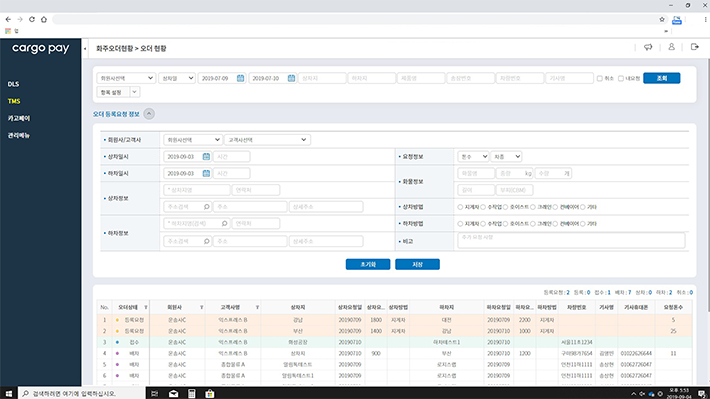Click the 저장 save button
The height and width of the screenshot is (399, 710).
[x=417, y=264]
